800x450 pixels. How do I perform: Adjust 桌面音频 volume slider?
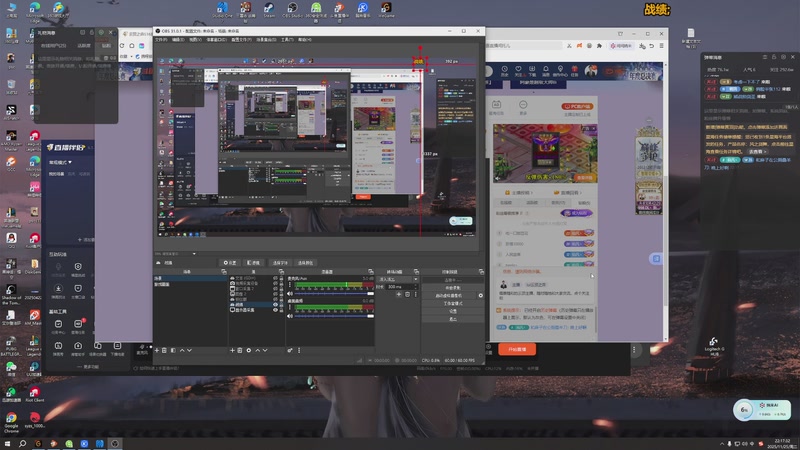[x=334, y=316]
